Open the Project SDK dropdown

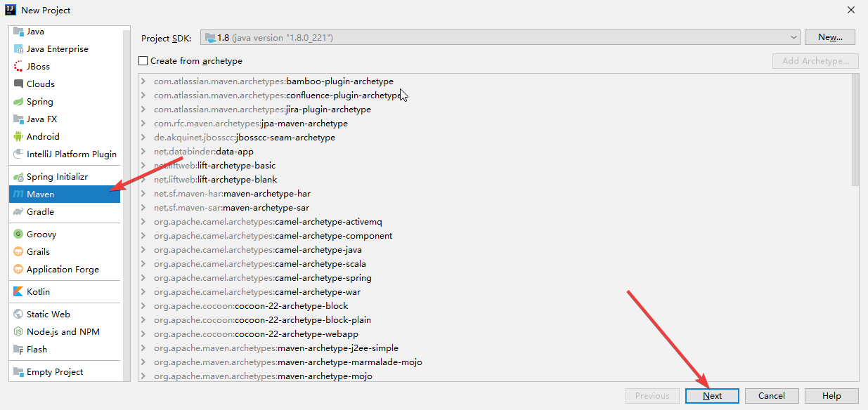[500, 37]
